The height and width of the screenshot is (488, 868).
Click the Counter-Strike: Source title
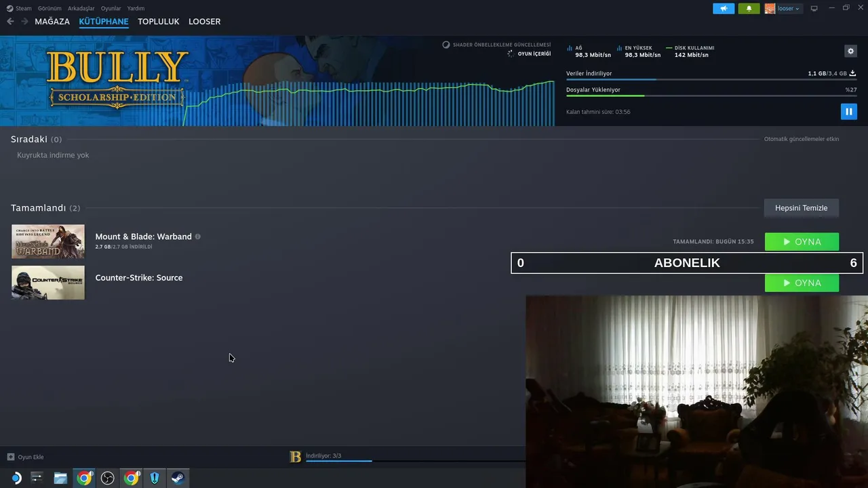pos(139,277)
